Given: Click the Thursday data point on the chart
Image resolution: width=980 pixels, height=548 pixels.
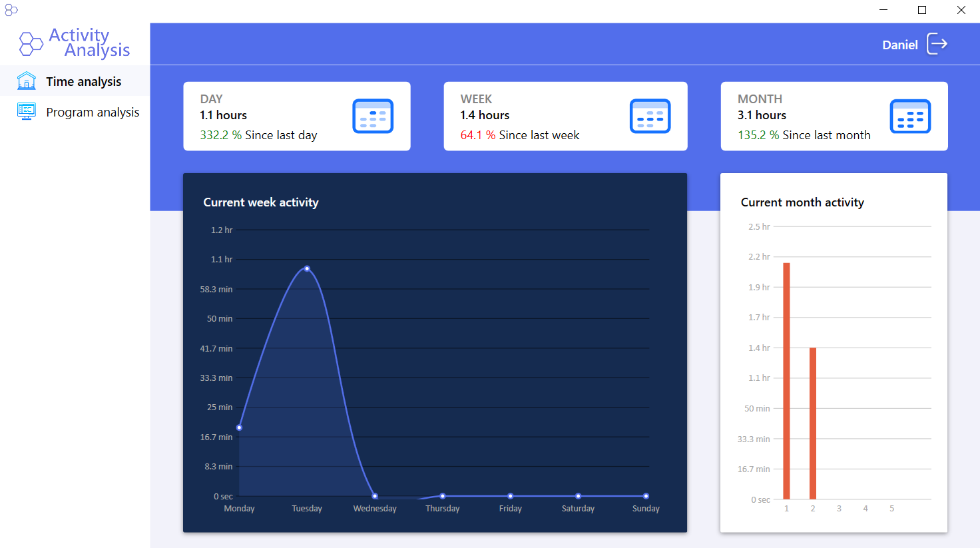Looking at the screenshot, I should pyautogui.click(x=443, y=496).
